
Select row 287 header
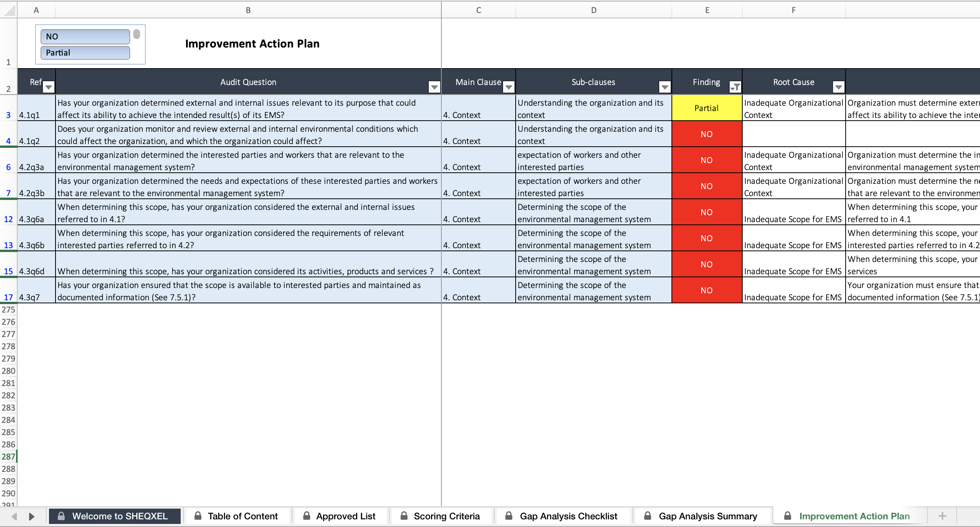(8, 457)
